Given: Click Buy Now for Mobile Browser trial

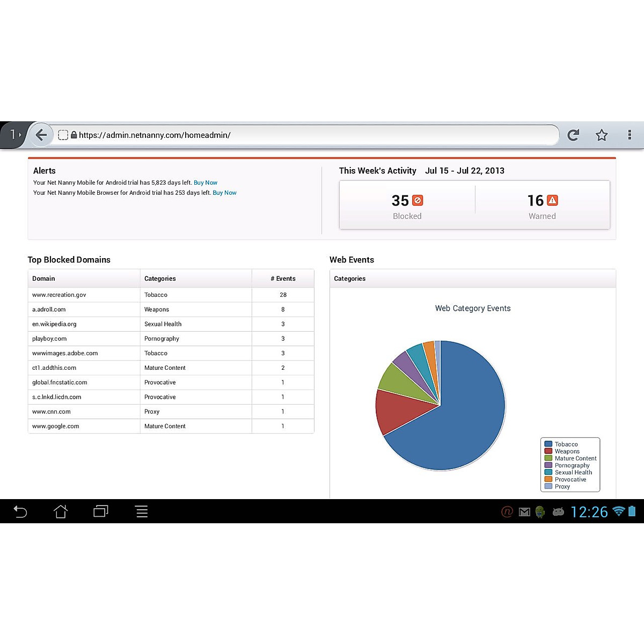Looking at the screenshot, I should click(x=224, y=193).
